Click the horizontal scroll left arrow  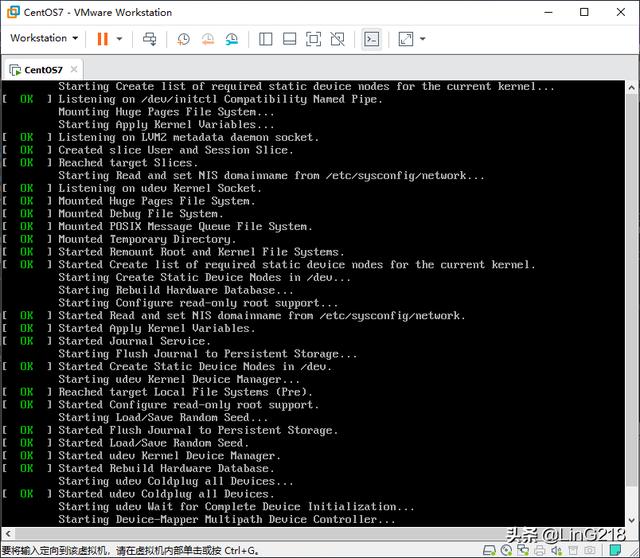tap(8, 533)
